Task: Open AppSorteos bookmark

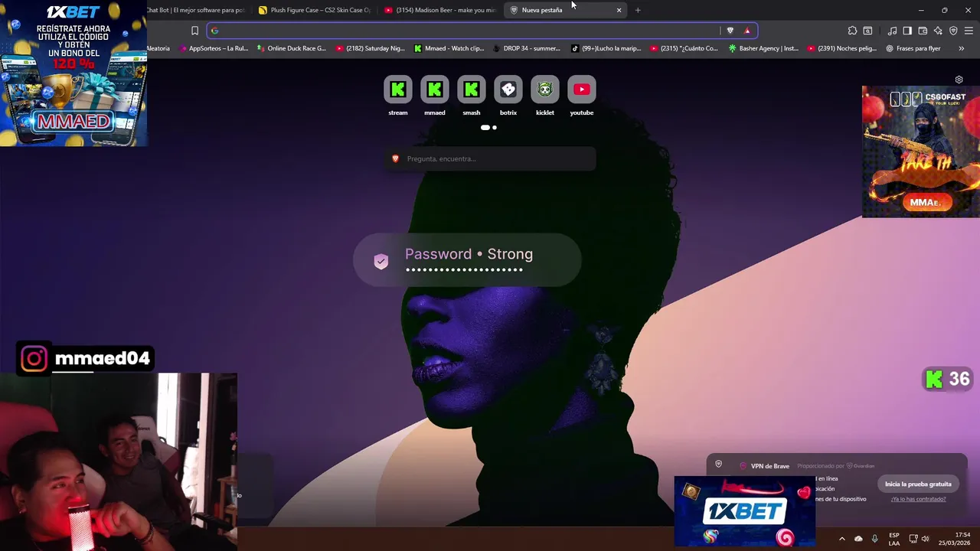Action: [x=213, y=48]
